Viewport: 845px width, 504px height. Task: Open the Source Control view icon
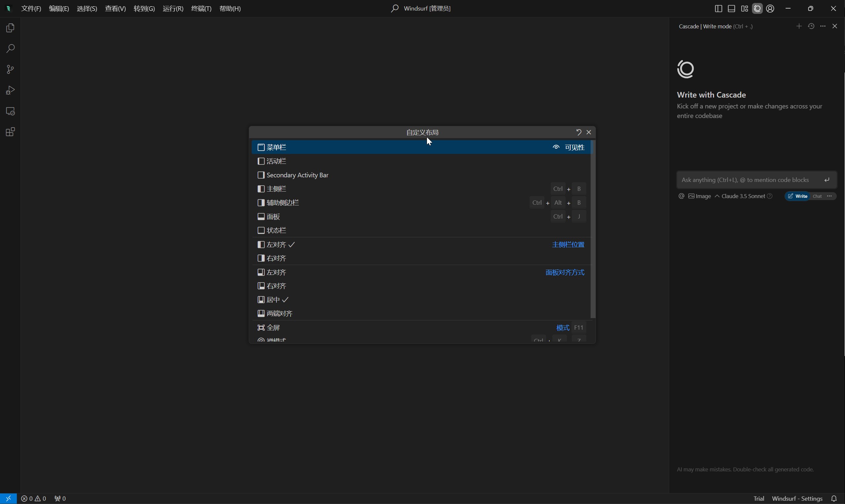(x=10, y=70)
